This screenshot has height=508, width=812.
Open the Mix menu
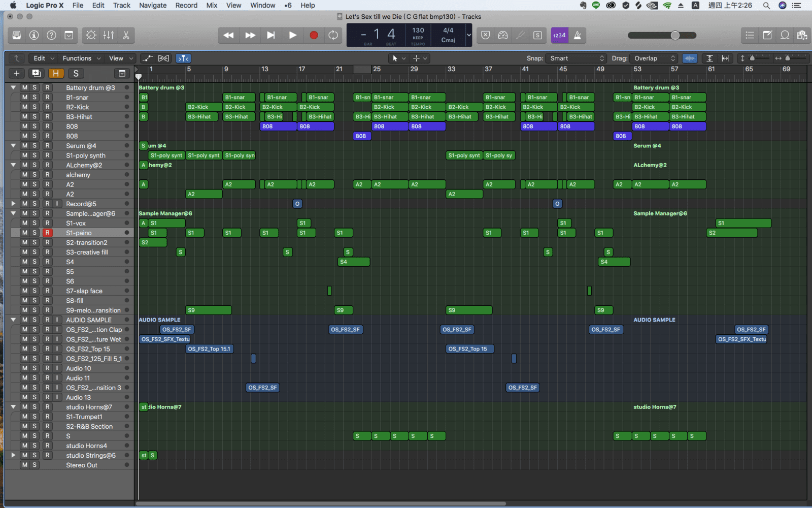click(x=212, y=5)
